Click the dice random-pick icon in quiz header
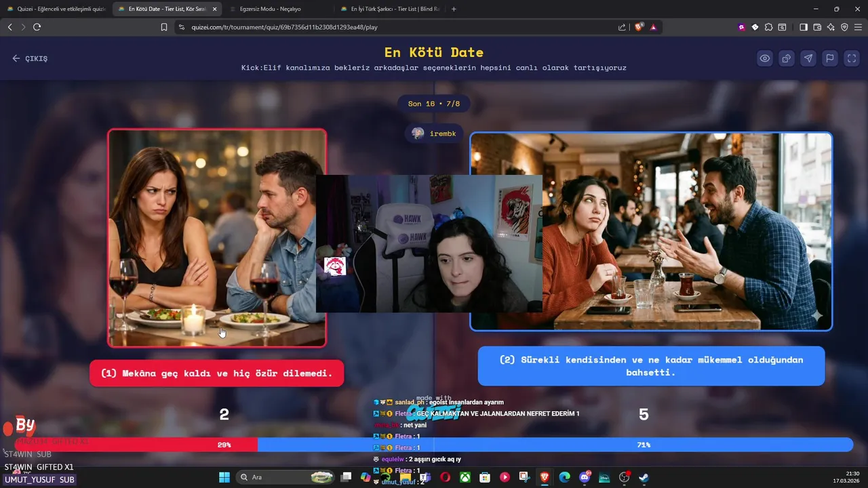 (x=787, y=58)
